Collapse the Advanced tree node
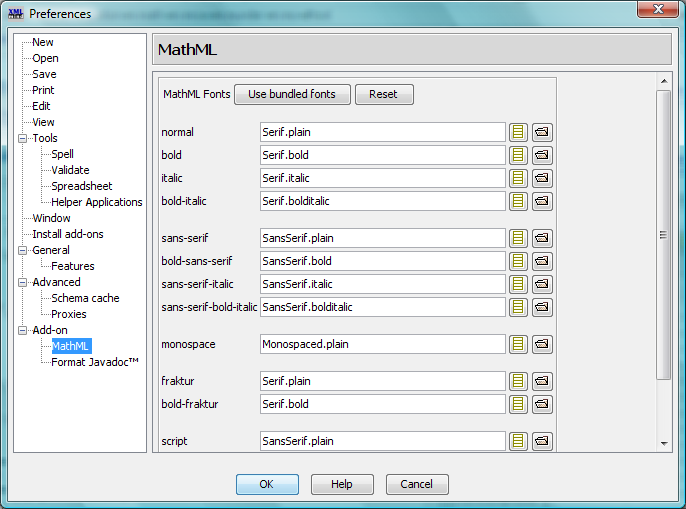The width and height of the screenshot is (686, 509). point(22,282)
